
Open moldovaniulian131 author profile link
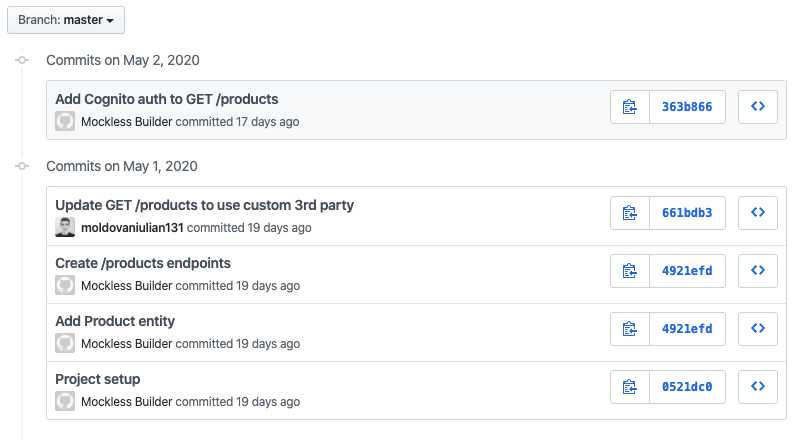click(x=132, y=228)
